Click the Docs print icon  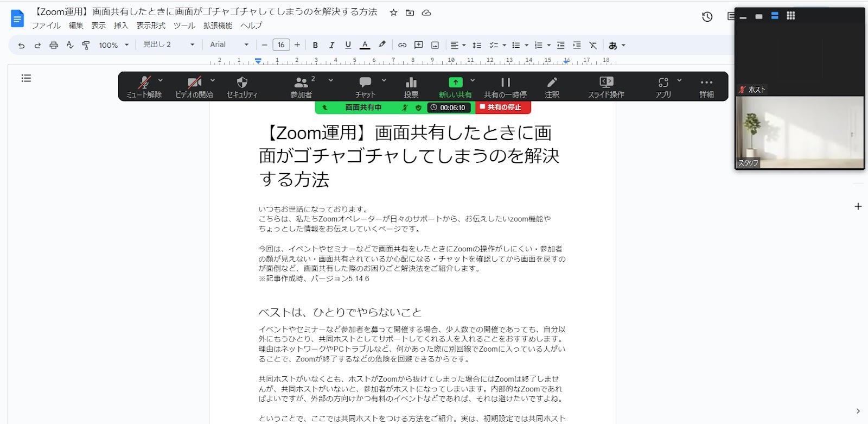(x=54, y=45)
